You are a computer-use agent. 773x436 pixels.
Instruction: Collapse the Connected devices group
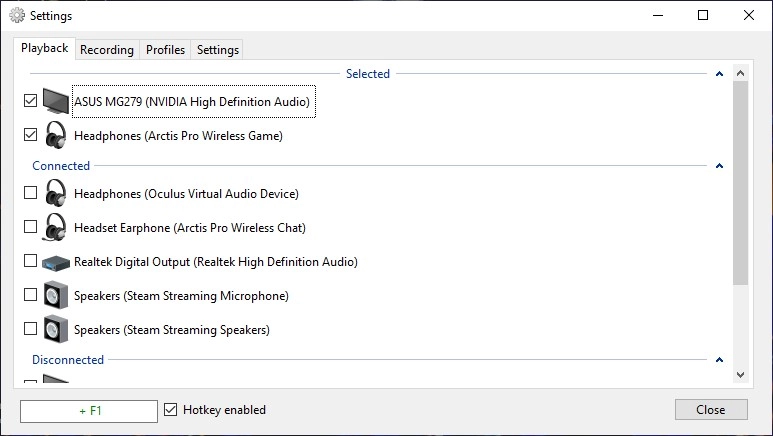[x=719, y=166]
